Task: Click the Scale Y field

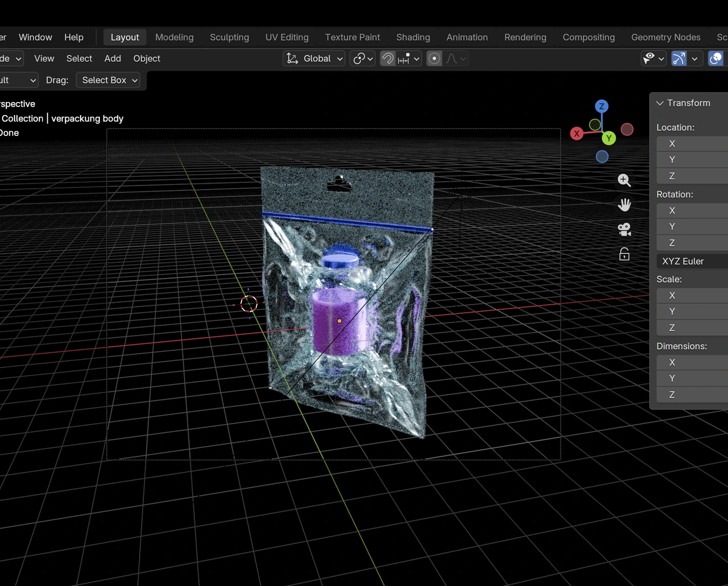Action: pos(692,312)
